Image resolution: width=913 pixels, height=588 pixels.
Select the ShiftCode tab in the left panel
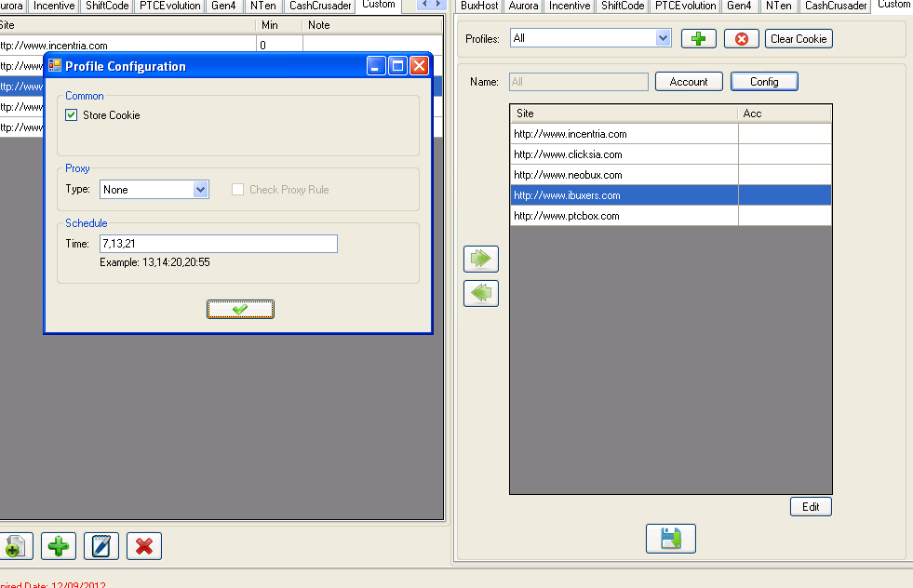[107, 6]
